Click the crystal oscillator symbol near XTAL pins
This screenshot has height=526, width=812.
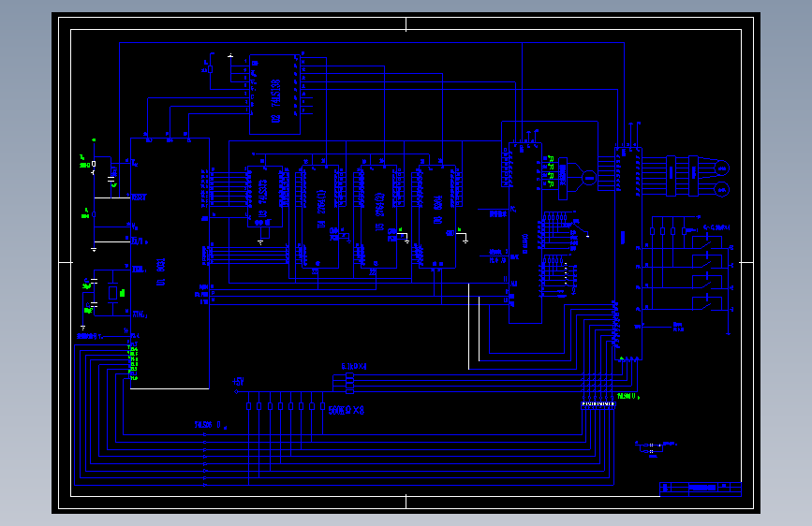point(113,293)
